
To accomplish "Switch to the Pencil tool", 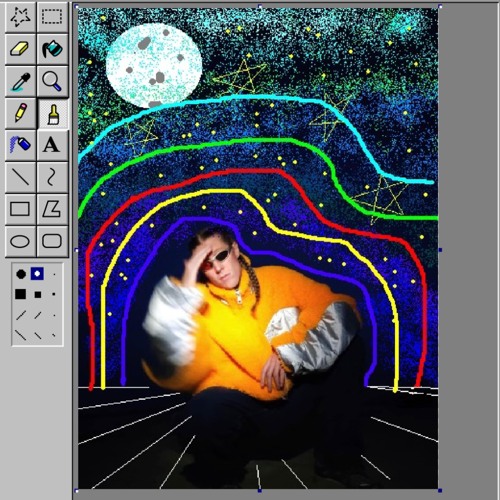I will tap(20, 113).
